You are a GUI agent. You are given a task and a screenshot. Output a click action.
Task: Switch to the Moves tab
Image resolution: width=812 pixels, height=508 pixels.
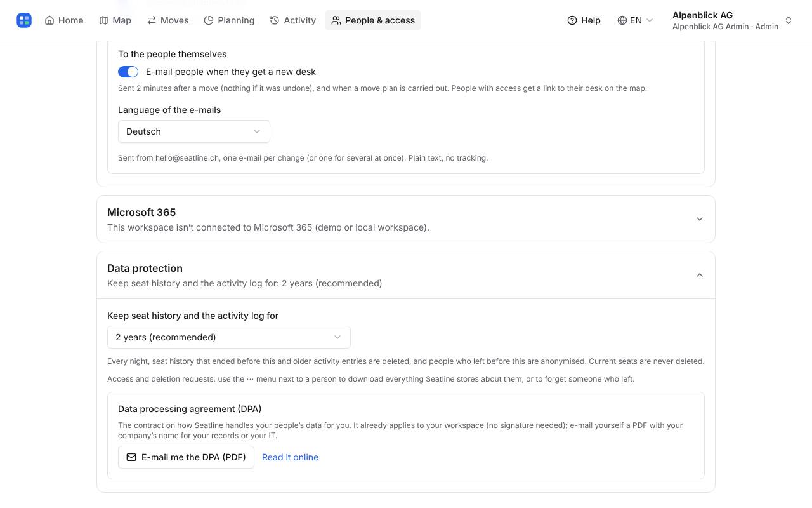168,20
